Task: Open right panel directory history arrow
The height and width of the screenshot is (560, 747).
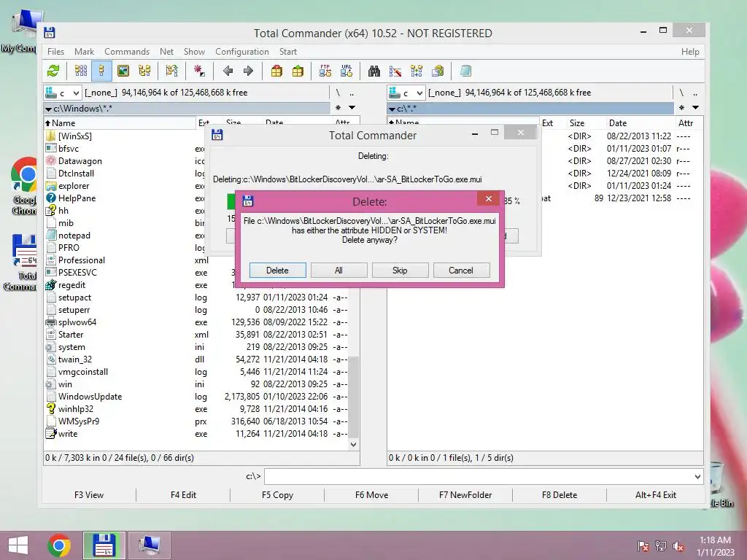Action: (x=695, y=108)
